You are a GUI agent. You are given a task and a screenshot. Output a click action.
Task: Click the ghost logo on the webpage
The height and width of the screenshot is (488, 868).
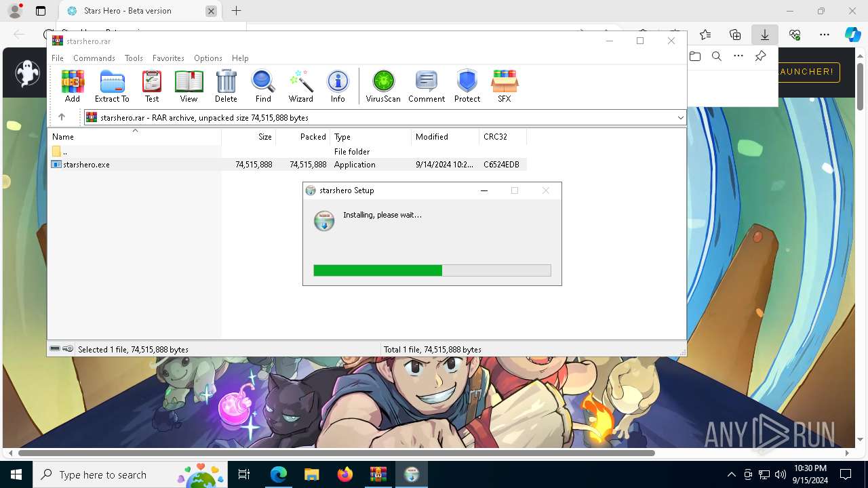[x=28, y=73]
